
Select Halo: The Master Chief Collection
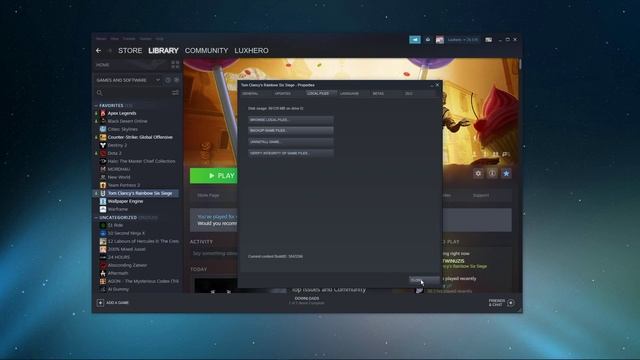point(141,161)
